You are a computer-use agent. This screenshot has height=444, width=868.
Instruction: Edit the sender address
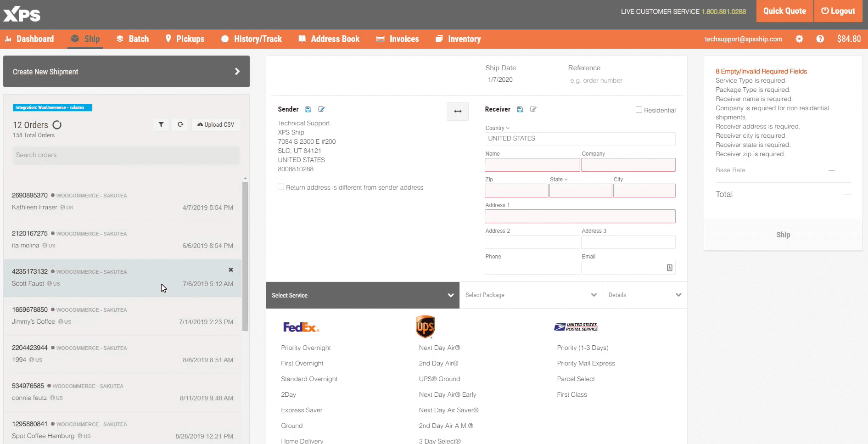point(321,109)
